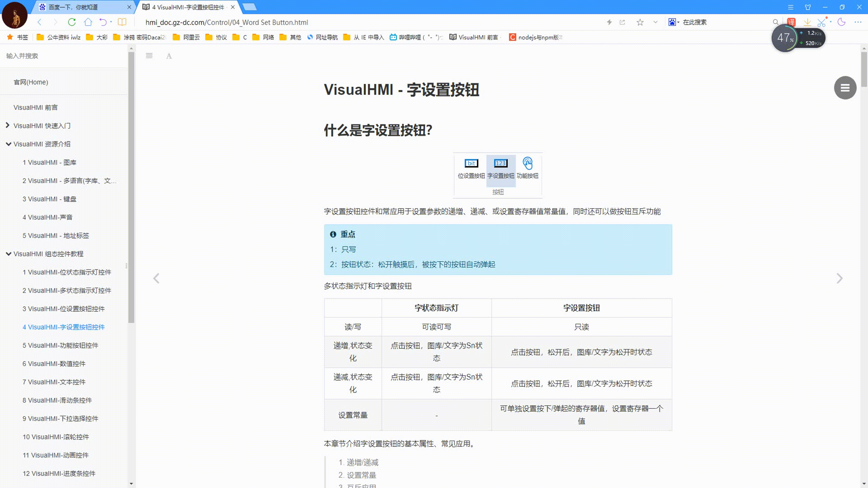Open 5 VisualHMI-功能按钮控件 page

point(60,345)
